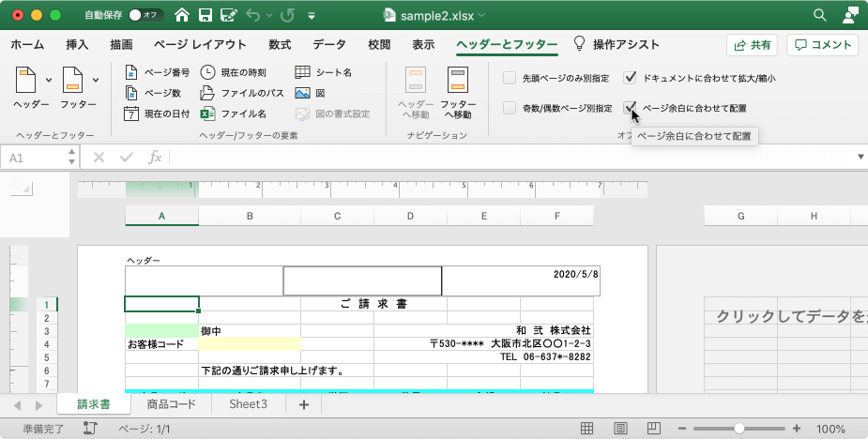Open the undo history dropdown arrow

coord(269,16)
